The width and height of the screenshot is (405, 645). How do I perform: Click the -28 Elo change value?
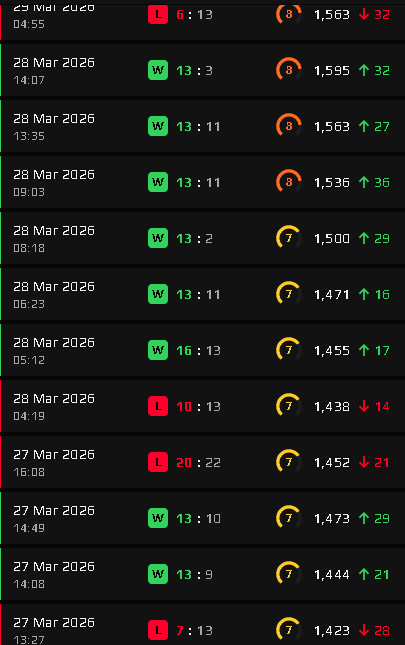click(x=382, y=631)
